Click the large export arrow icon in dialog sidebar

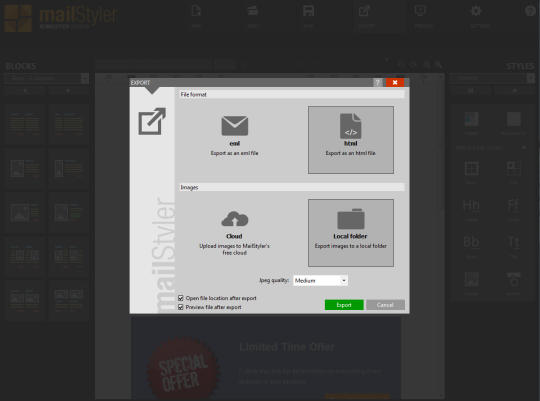click(x=152, y=121)
